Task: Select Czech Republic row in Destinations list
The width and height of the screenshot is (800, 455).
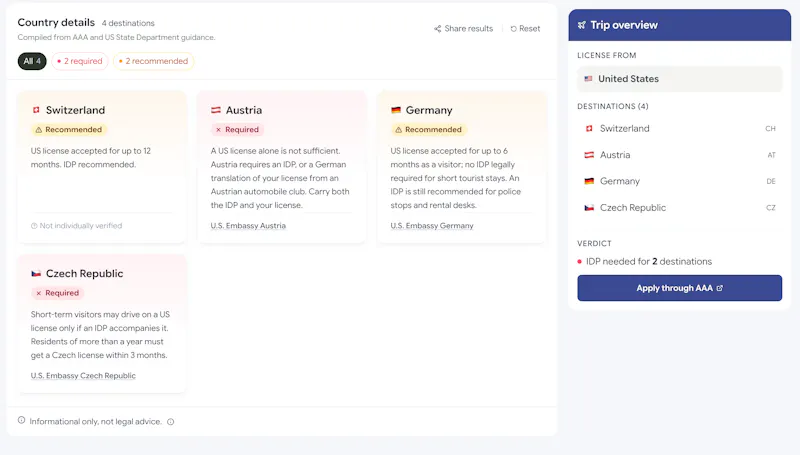Action: (680, 208)
